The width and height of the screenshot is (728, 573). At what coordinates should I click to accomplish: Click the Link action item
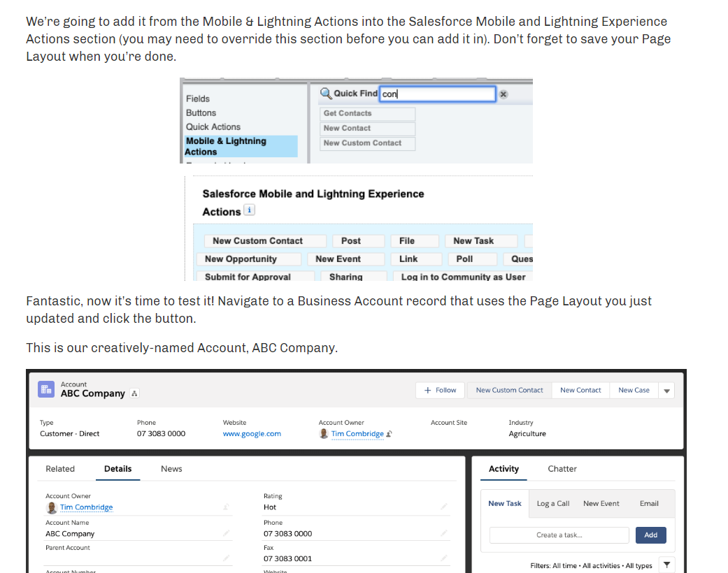pos(417,259)
